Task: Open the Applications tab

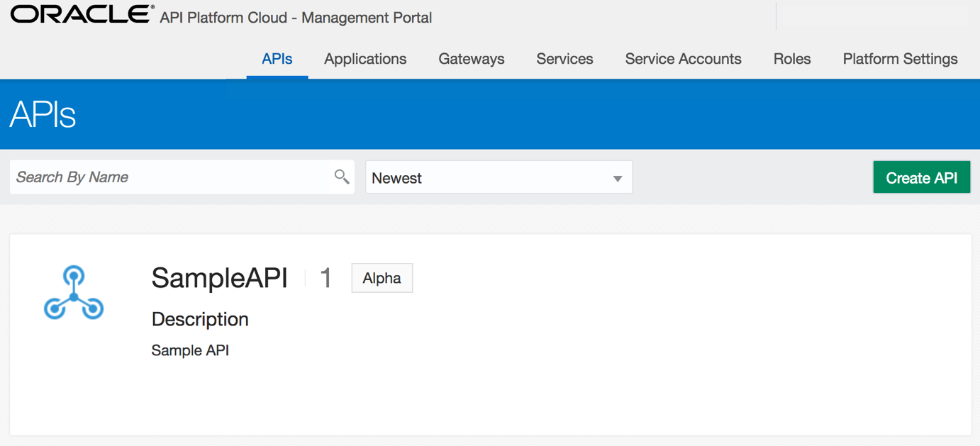Action: (365, 59)
